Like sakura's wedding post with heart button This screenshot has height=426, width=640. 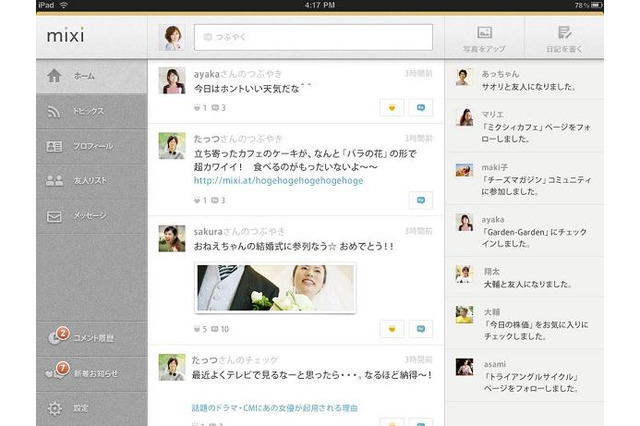[392, 329]
